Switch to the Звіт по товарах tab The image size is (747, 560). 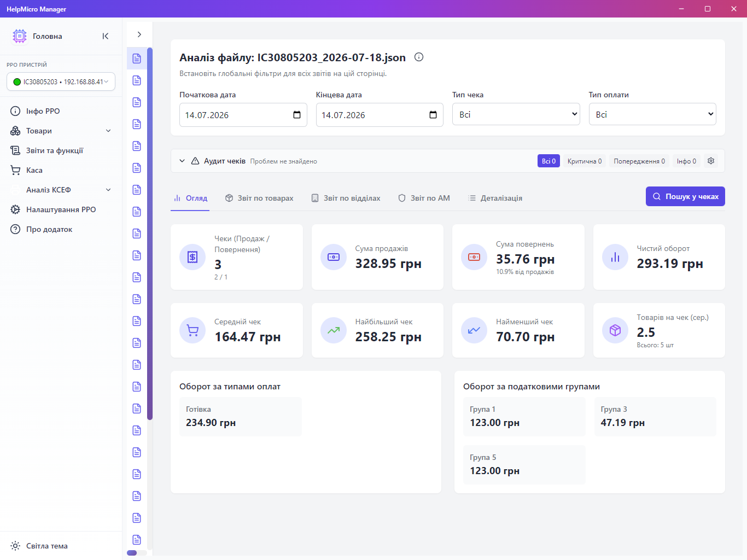(259, 198)
